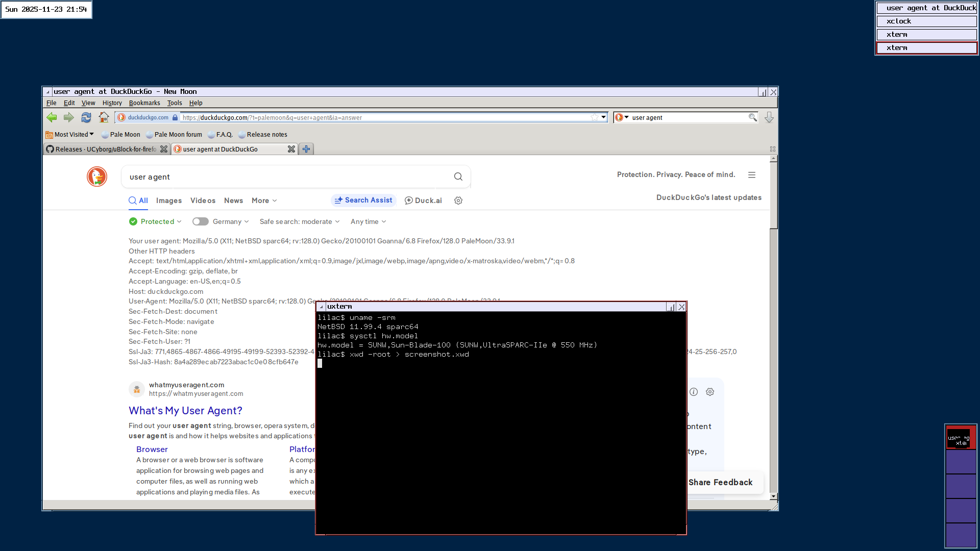This screenshot has height=551, width=980.
Task: Open a new tab with plus button
Action: tap(306, 149)
